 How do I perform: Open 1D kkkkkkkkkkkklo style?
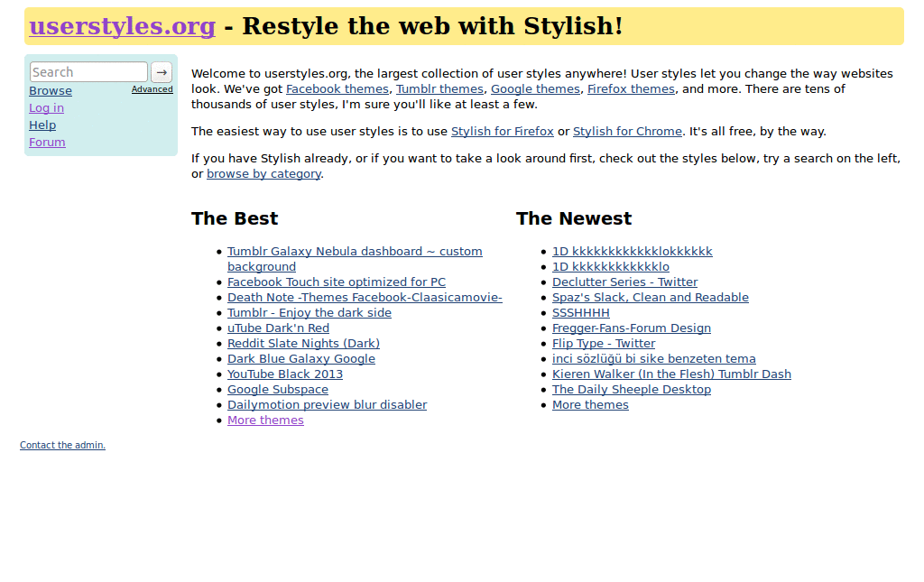coord(611,267)
